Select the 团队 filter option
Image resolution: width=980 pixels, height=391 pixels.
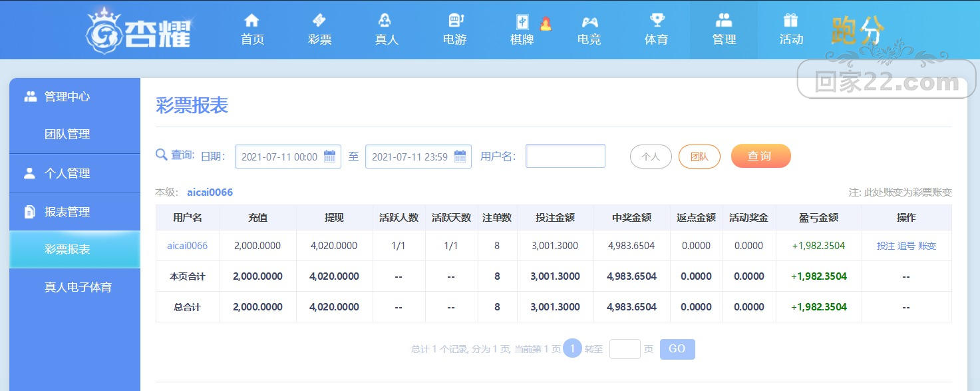tap(699, 157)
